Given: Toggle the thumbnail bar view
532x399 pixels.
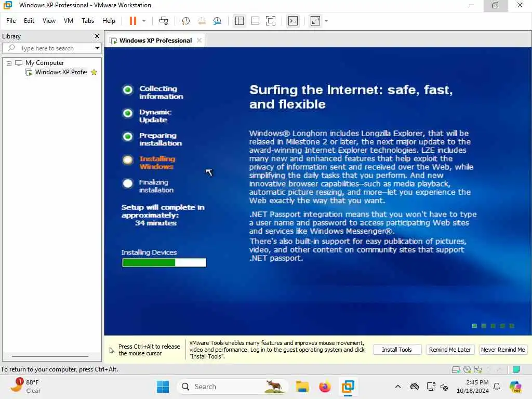Looking at the screenshot, I should (255, 21).
